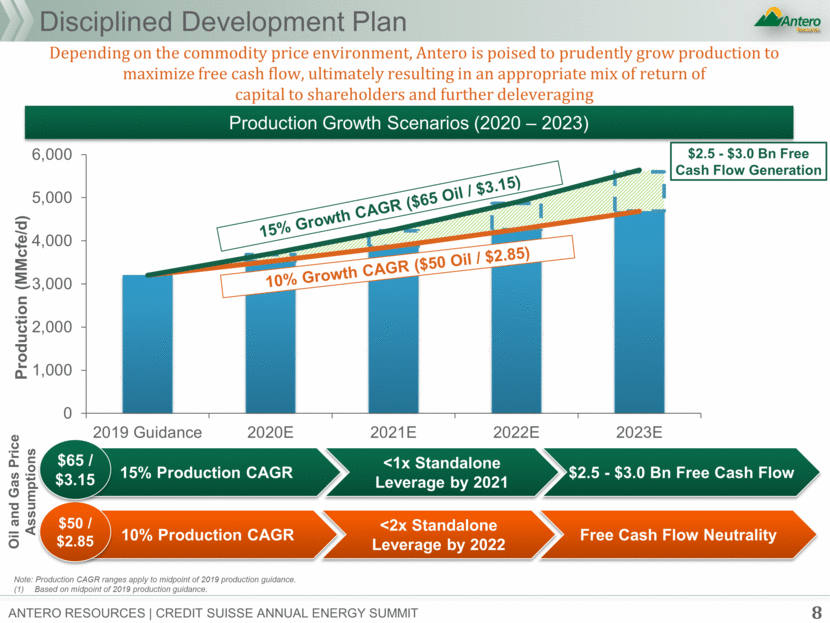Click the '$2.5 - $3.0 Bn Free Cash Flow Generation' callout box

pos(748,161)
